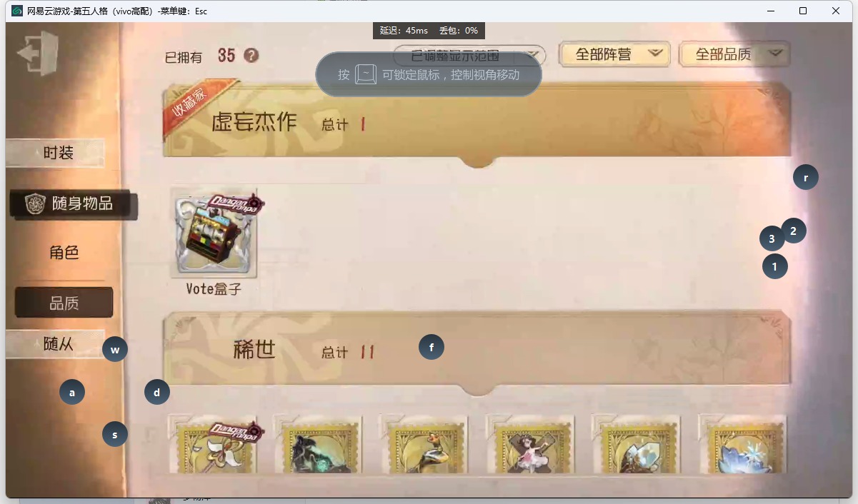Image resolution: width=858 pixels, height=504 pixels.
Task: Open the 全部品质 dropdown
Action: (734, 54)
